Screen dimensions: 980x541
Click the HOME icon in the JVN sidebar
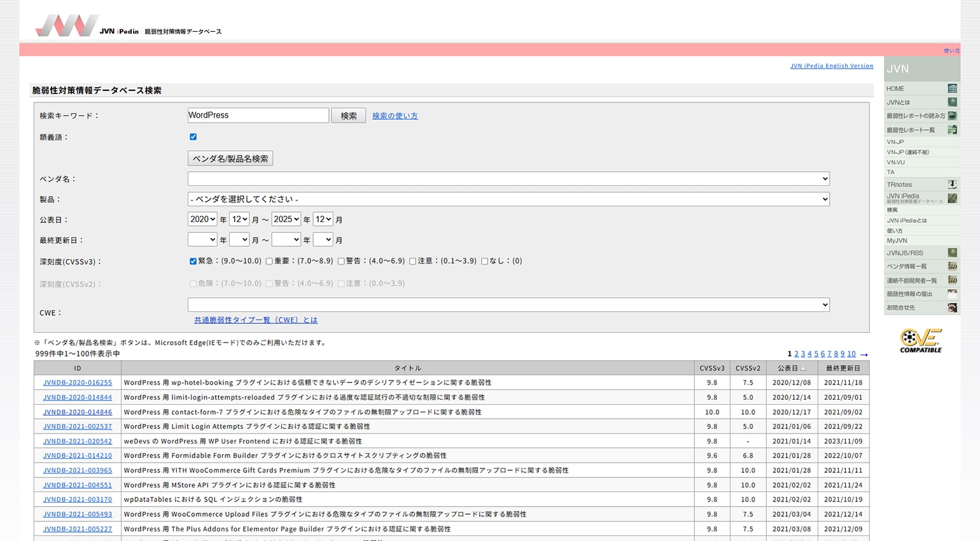click(x=952, y=88)
